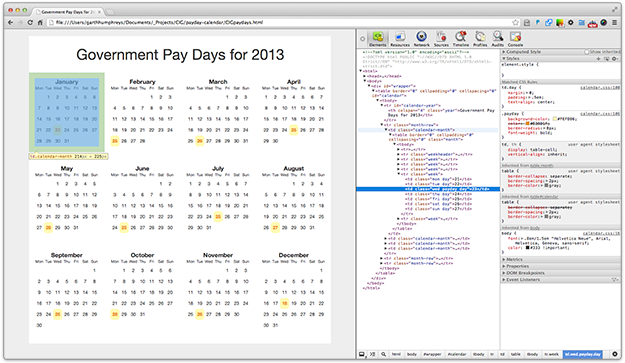This screenshot has height=363, width=625.
Task: Click the red extension icon near Chrome menu
Action: [x=592, y=23]
